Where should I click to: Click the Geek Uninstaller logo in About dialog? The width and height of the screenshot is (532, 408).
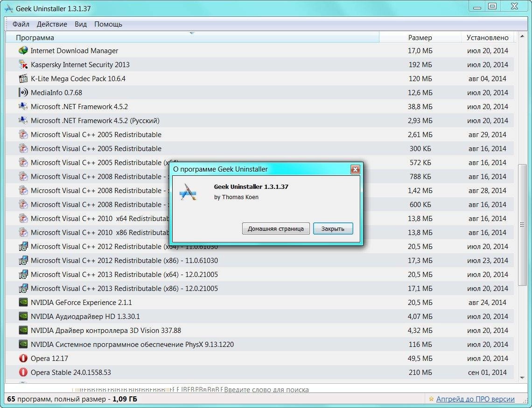(x=188, y=192)
